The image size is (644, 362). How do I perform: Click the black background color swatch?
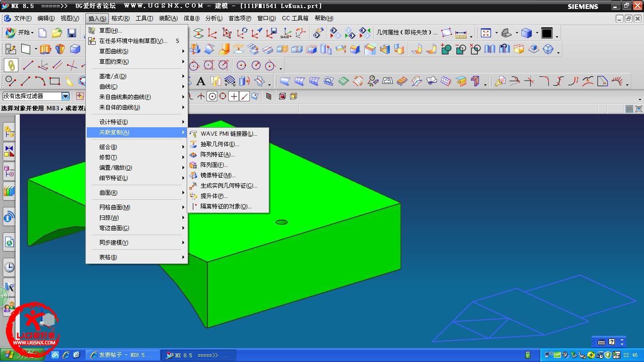point(547,33)
